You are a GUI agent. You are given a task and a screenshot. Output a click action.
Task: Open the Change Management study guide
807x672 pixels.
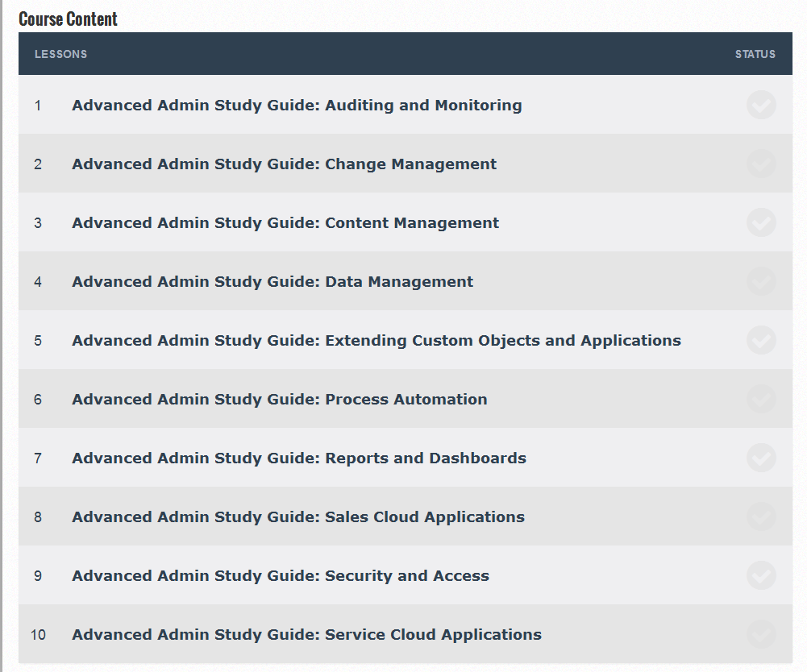(284, 164)
